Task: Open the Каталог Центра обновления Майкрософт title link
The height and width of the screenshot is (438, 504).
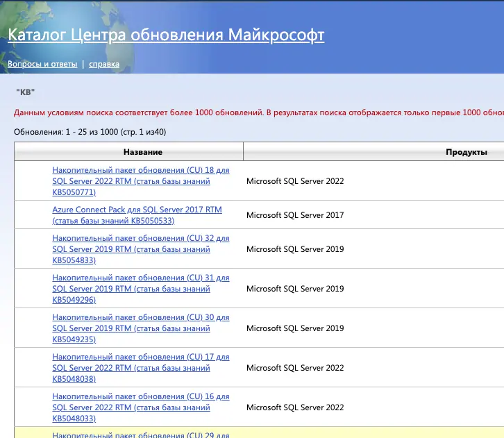Action: tap(166, 35)
